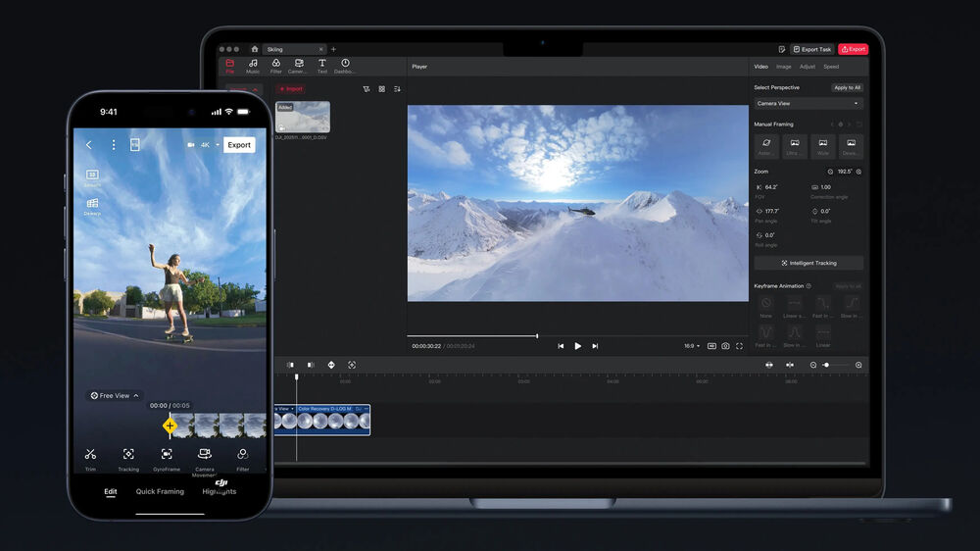Click the zoom-in magnifier on timeline
The height and width of the screenshot is (551, 980).
858,365
